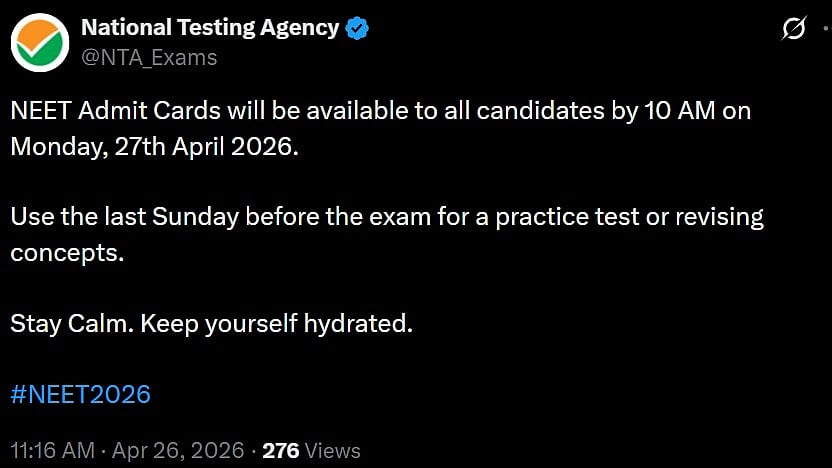Click the 11:16 AM post time
The width and height of the screenshot is (832, 468).
(x=53, y=450)
